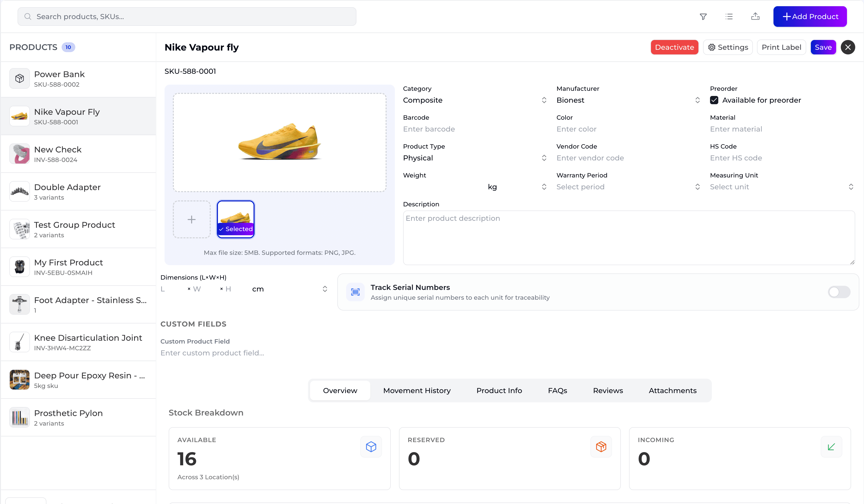Click the Foot Adapter thumbnail
864x504 pixels.
coord(20,304)
